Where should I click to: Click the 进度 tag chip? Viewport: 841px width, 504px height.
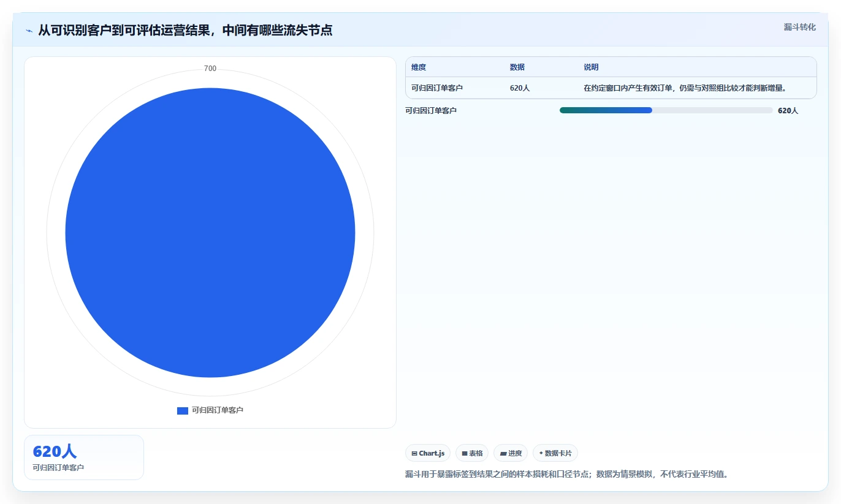click(x=511, y=453)
